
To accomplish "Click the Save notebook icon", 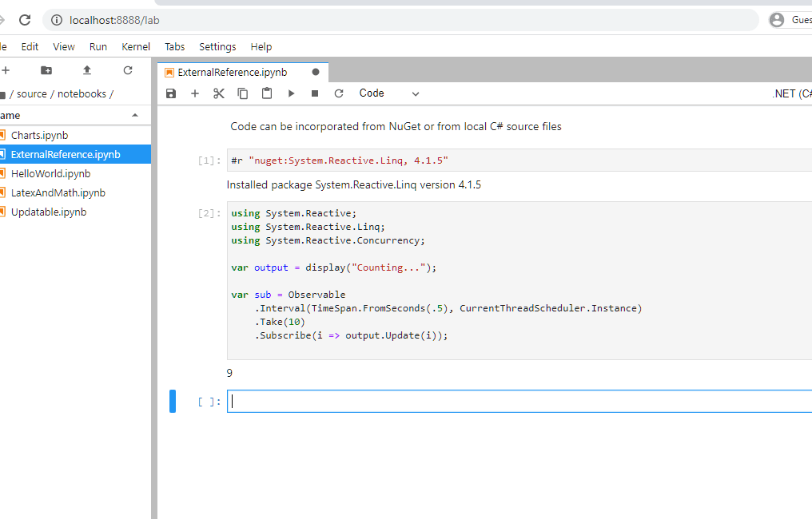I will (171, 93).
